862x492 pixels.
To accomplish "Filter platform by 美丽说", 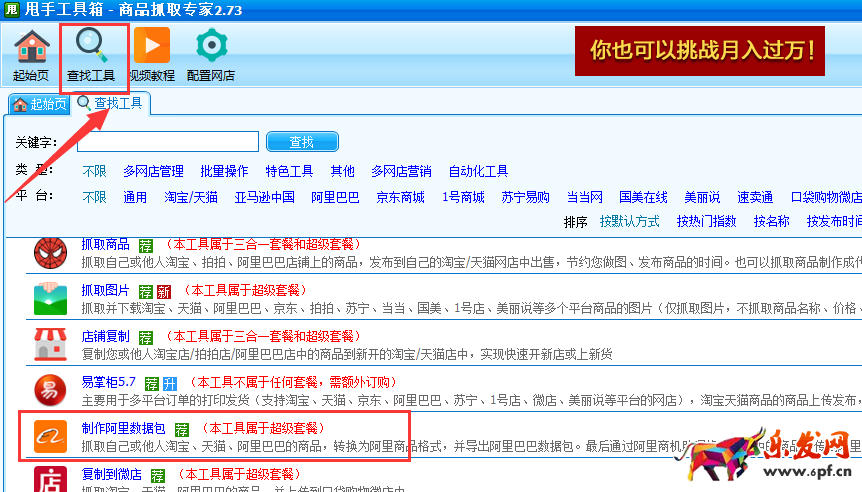I will [x=702, y=197].
